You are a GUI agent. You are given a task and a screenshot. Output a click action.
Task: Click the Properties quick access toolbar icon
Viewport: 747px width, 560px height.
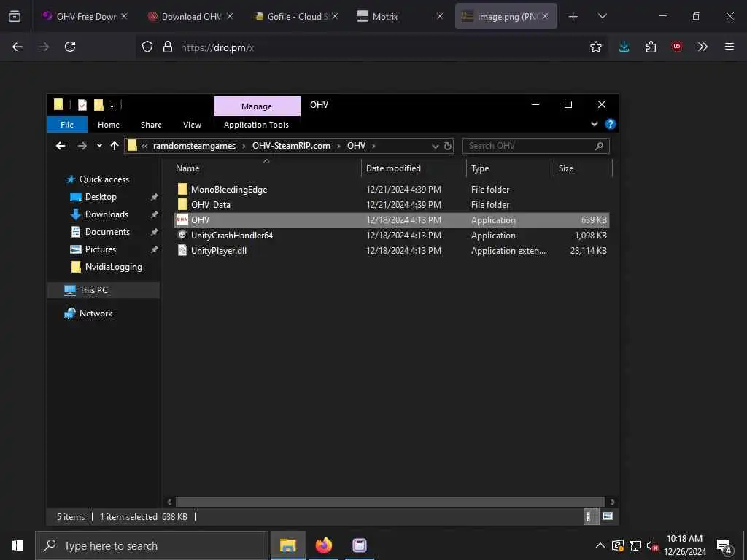point(82,105)
